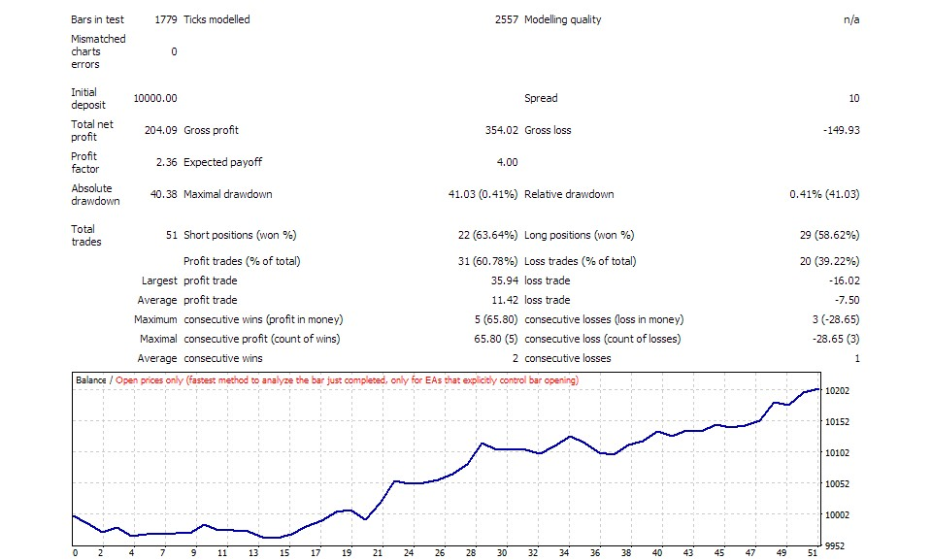Click the red "Open prices only" chart note

click(348, 379)
